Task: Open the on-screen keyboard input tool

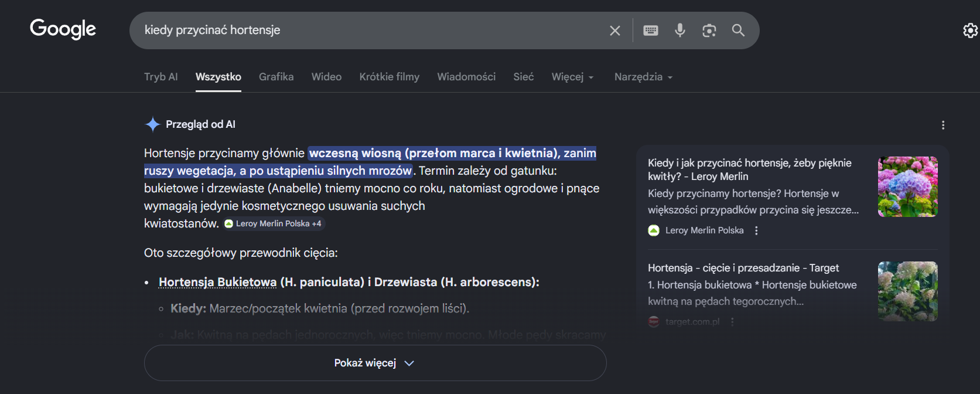Action: click(651, 30)
